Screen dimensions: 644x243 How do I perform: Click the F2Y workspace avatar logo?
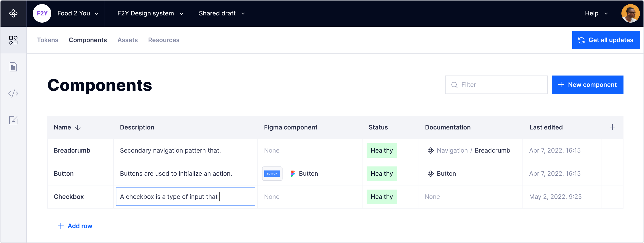(x=42, y=13)
